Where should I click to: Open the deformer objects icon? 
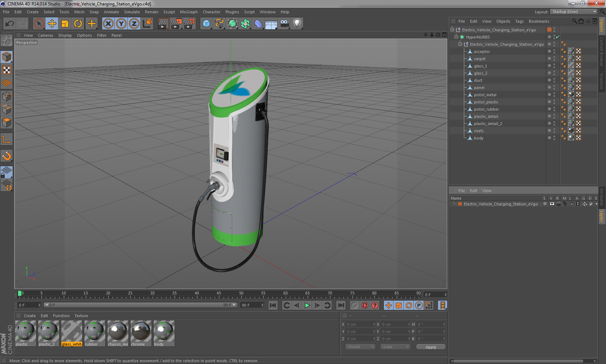coord(258,24)
